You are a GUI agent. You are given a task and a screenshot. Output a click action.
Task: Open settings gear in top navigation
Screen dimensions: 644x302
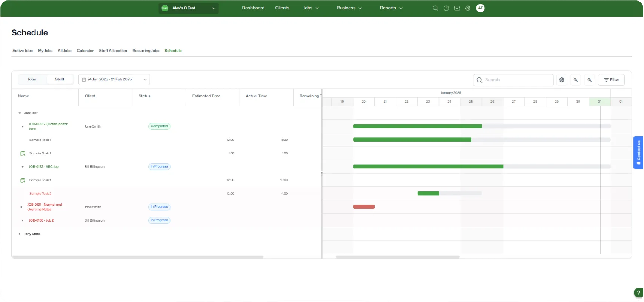[468, 8]
